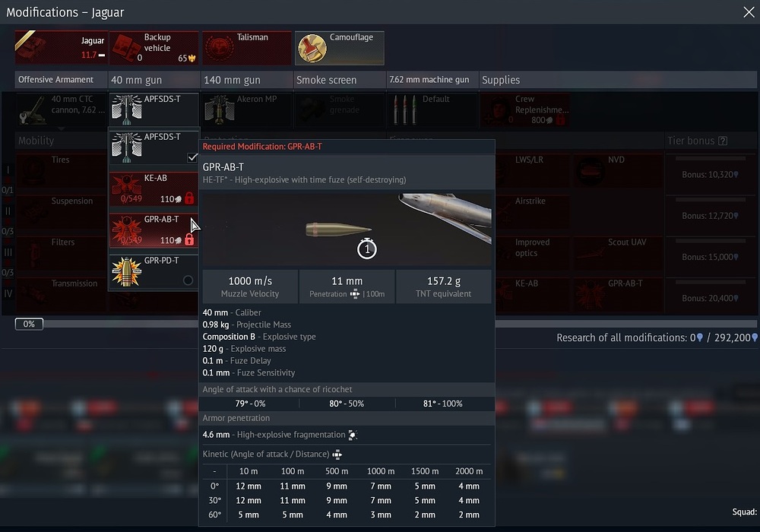This screenshot has width=760, height=532.
Task: Open the Backup vehicle item
Action: pos(154,48)
